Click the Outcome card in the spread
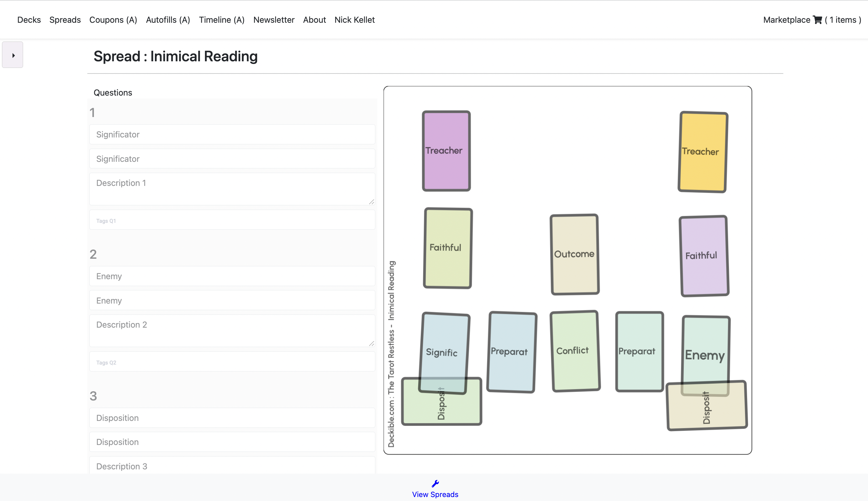Screen dimensions: 868x501 (x=574, y=254)
